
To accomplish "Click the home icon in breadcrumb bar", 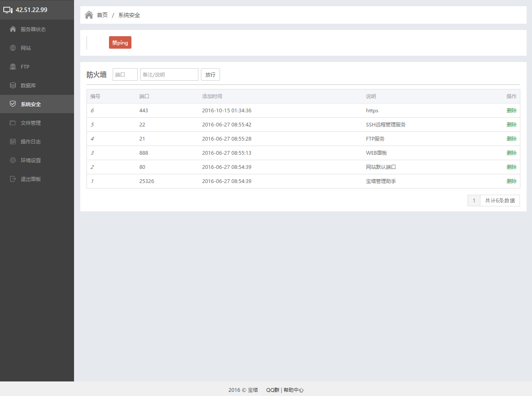I will click(x=89, y=14).
